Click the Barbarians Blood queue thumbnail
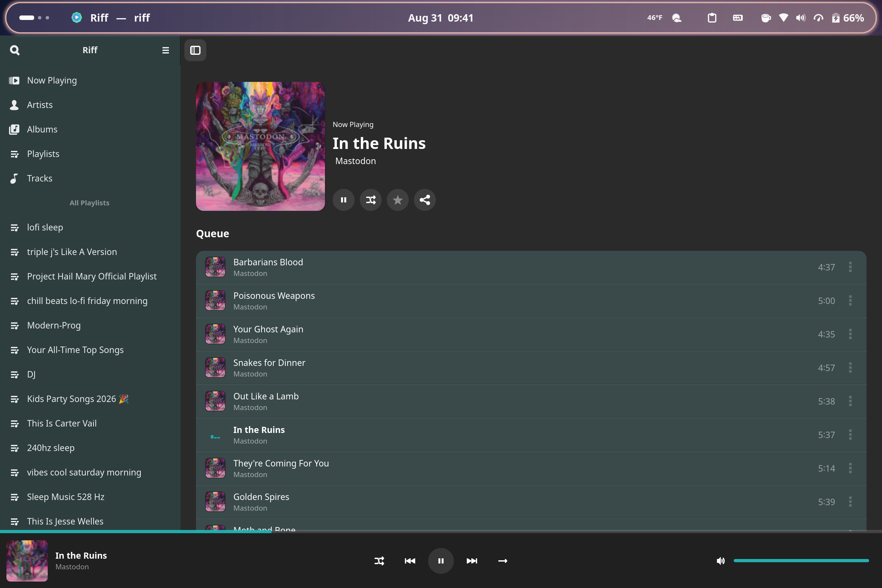The width and height of the screenshot is (882, 588). pyautogui.click(x=215, y=267)
